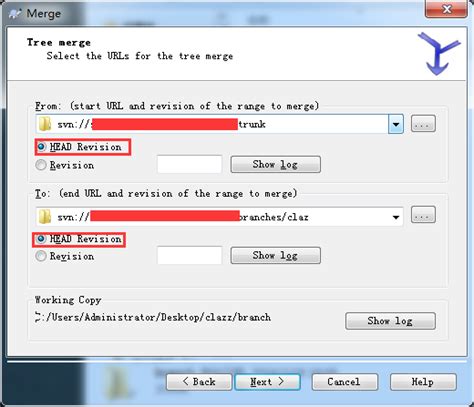
Task: Click the To revision number input box
Action: pyautogui.click(x=189, y=255)
